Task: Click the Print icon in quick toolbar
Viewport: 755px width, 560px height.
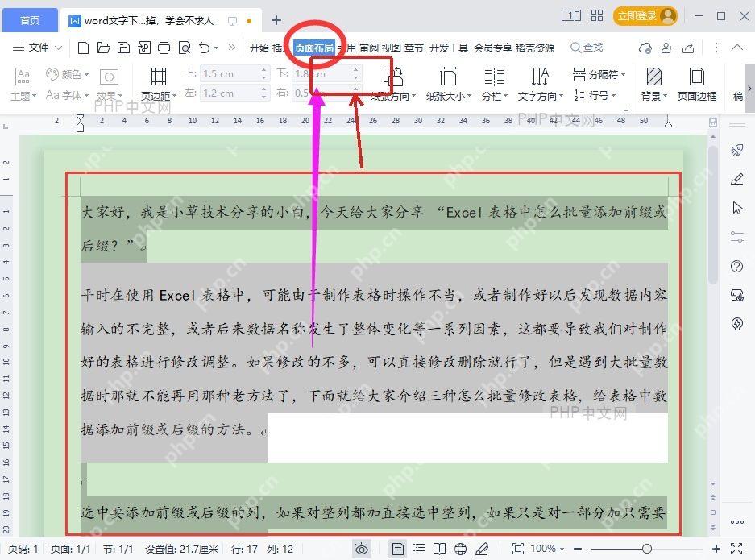Action: click(x=164, y=48)
